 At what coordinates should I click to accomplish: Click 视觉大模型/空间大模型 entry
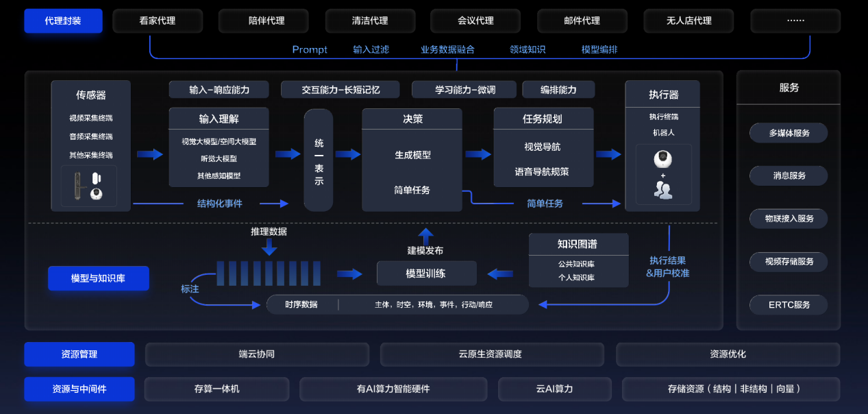point(219,141)
